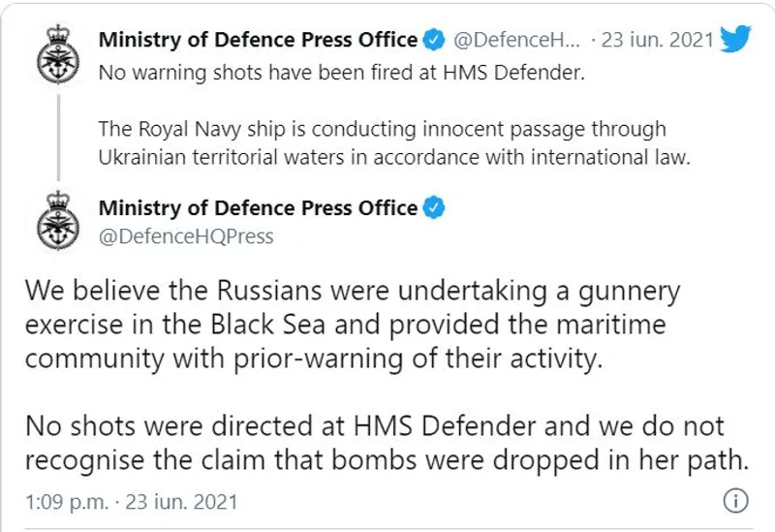This screenshot has height=532, width=775.
Task: Click the verified badge in the top tweet
Action: (433, 41)
